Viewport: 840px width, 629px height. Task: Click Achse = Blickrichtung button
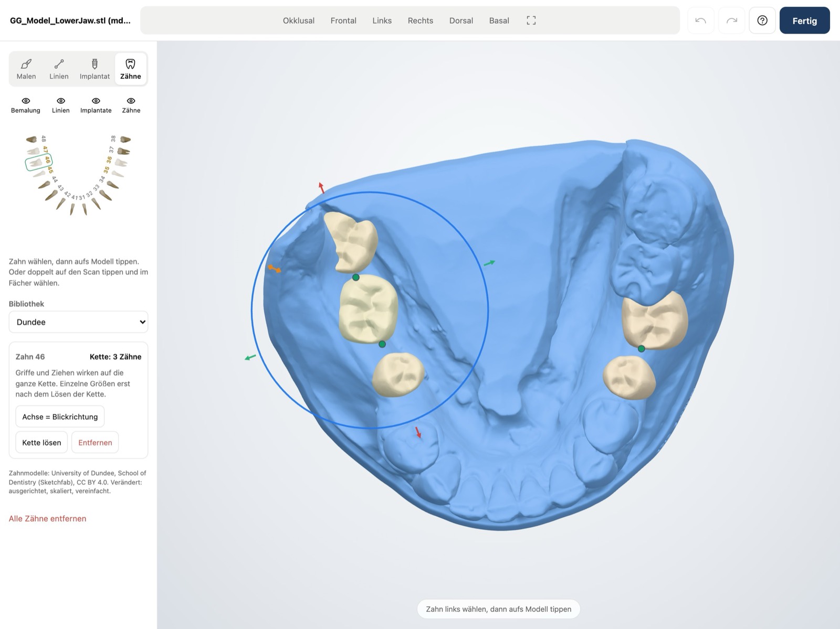[60, 417]
